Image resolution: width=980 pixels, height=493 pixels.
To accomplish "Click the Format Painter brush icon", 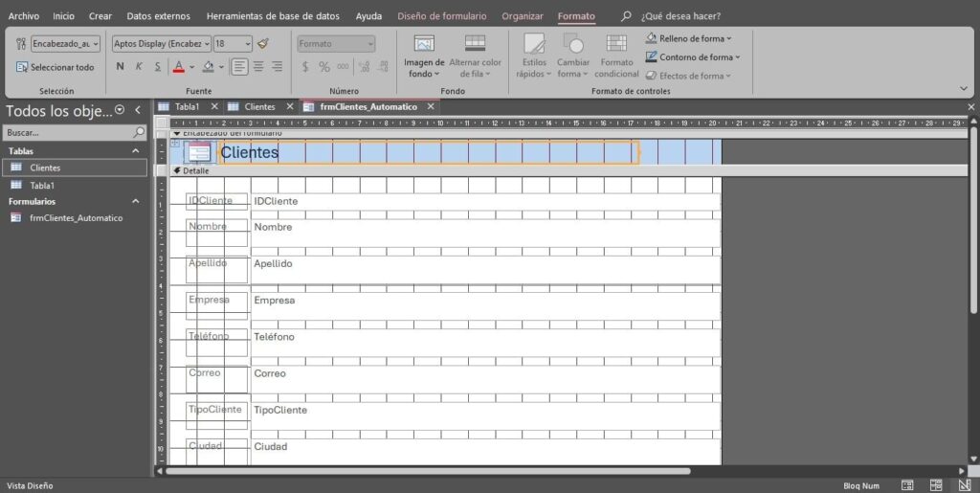I will pyautogui.click(x=263, y=44).
